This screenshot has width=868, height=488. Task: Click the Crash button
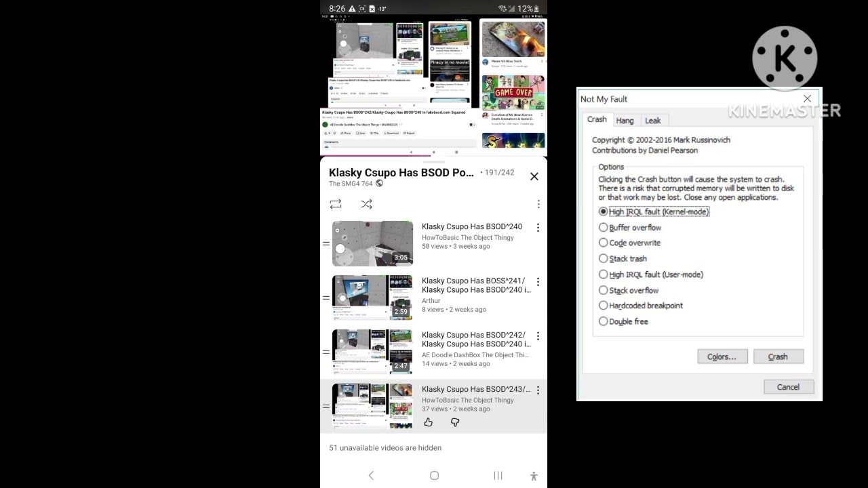[778, 357]
